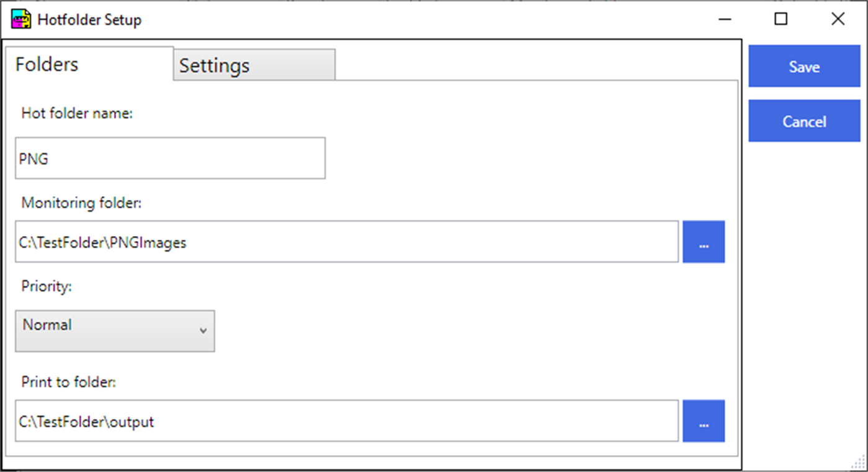Expand the priority selector arrow

pos(202,331)
